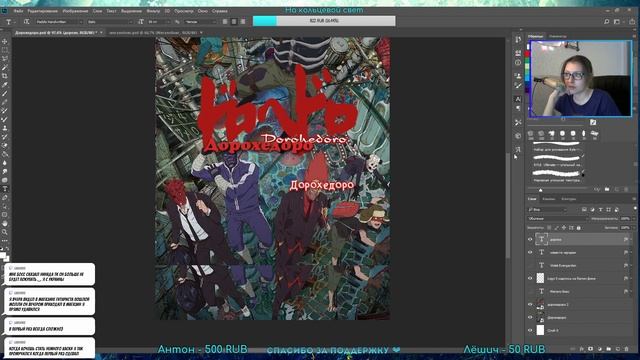Open the anti-aliasing method dropdown
The height and width of the screenshot is (360, 640).
[x=200, y=22]
